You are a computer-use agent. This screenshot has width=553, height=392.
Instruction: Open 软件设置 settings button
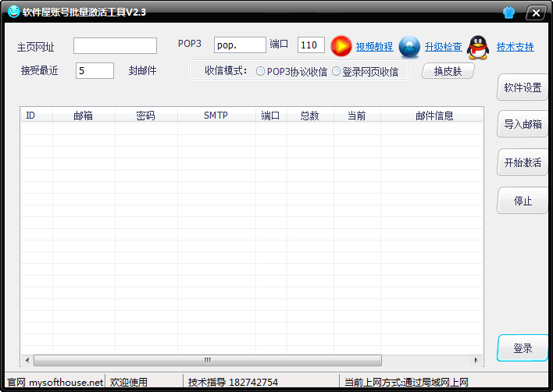(x=523, y=87)
